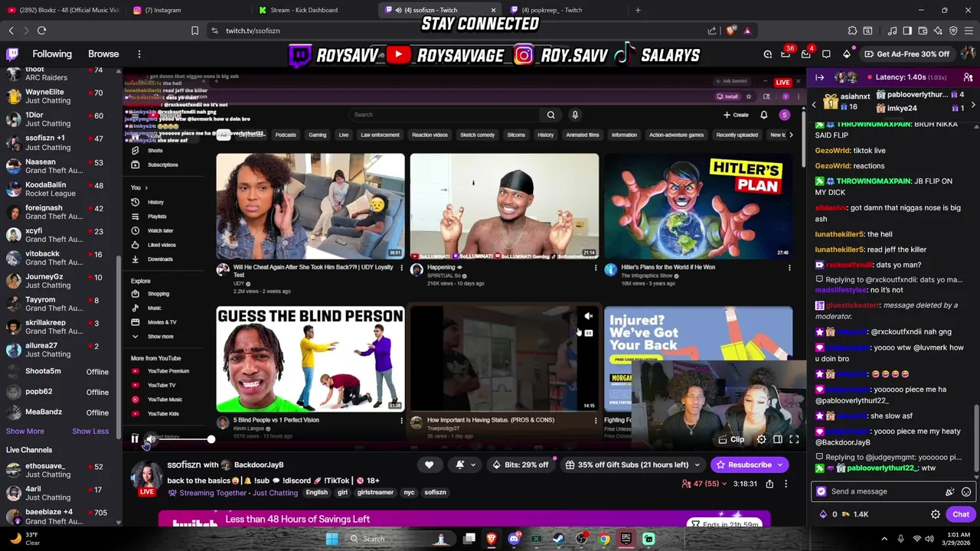Share the stream via share icon

click(769, 484)
